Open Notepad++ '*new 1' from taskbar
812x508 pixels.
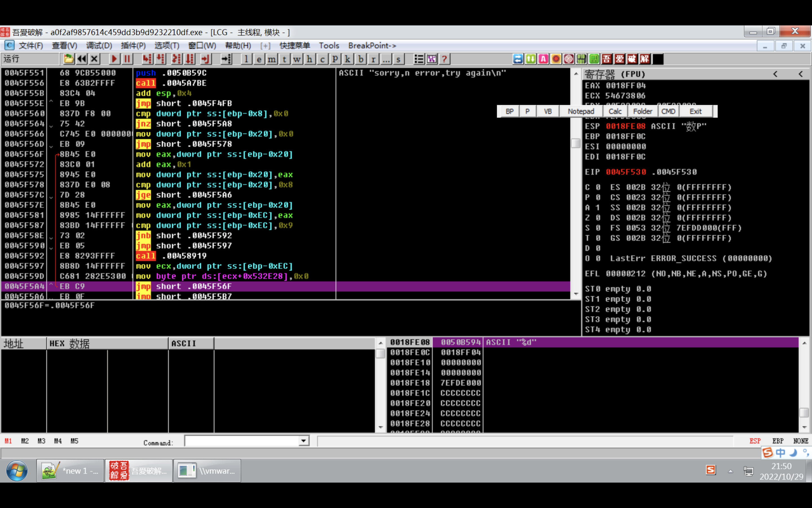tap(70, 471)
